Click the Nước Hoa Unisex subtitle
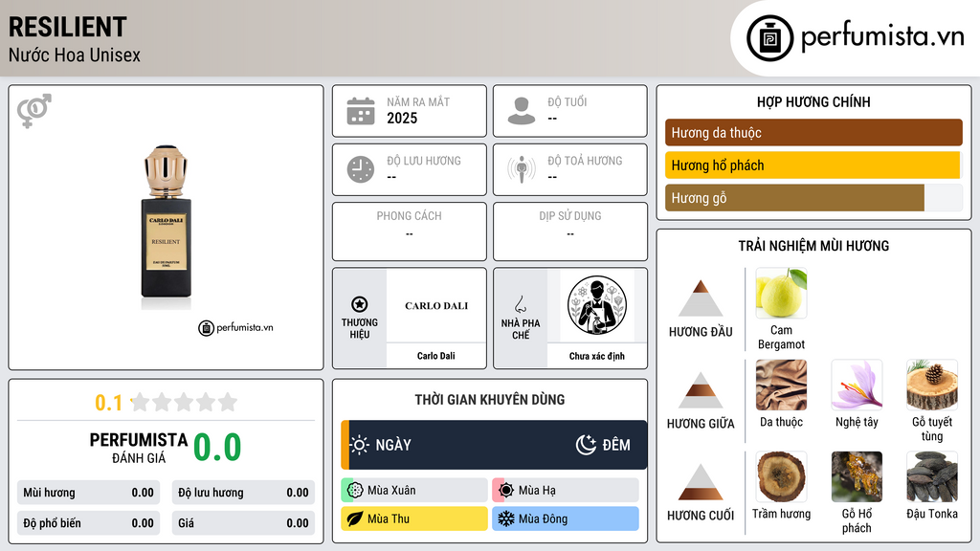The height and width of the screenshot is (551, 980). (x=75, y=55)
